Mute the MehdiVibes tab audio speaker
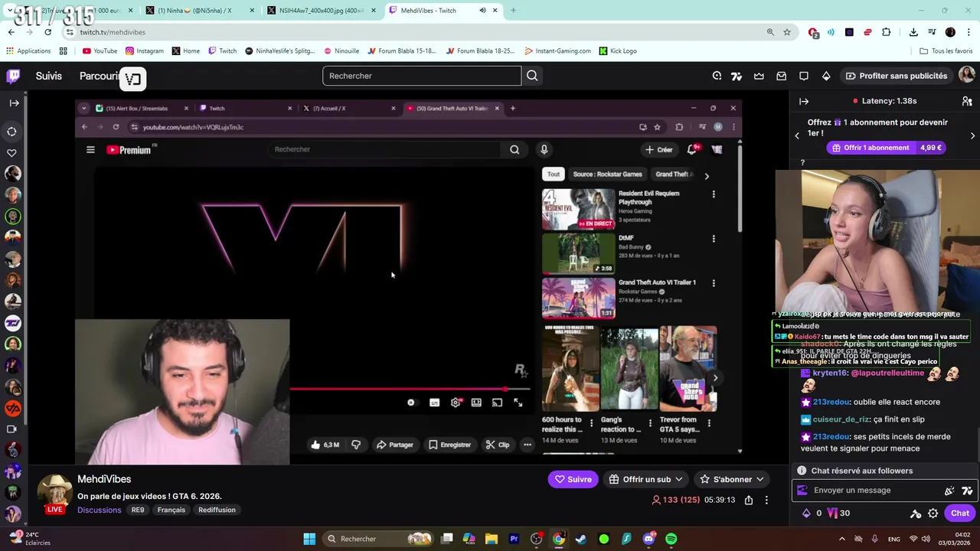The width and height of the screenshot is (980, 551). [482, 11]
